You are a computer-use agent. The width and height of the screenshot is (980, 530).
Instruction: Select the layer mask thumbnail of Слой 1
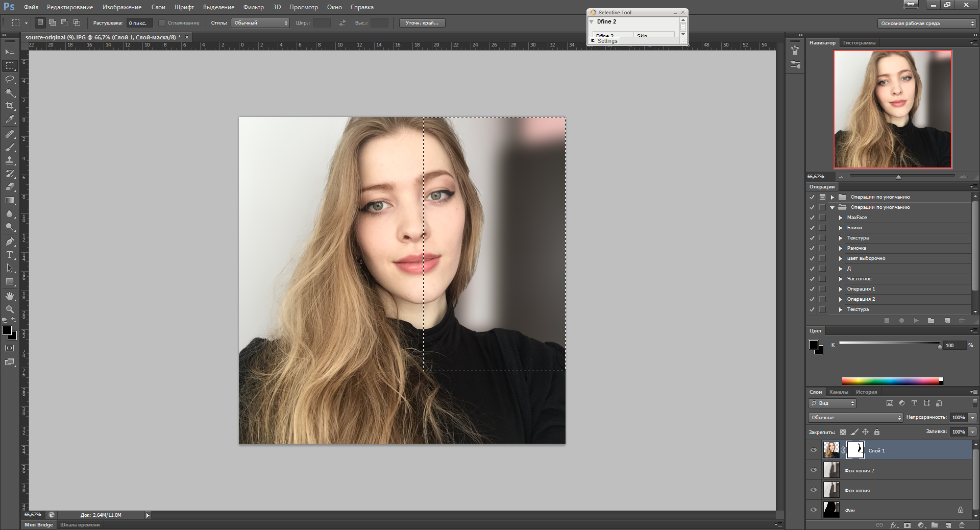tap(855, 450)
